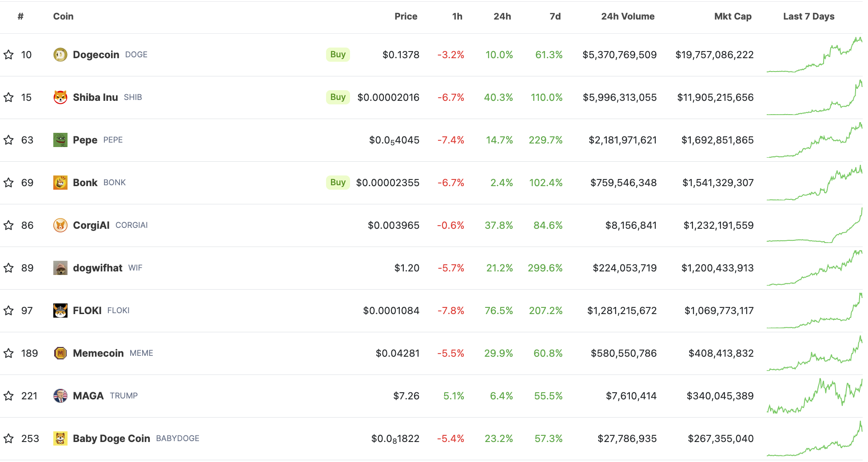Sort by the 24h change column

click(502, 16)
